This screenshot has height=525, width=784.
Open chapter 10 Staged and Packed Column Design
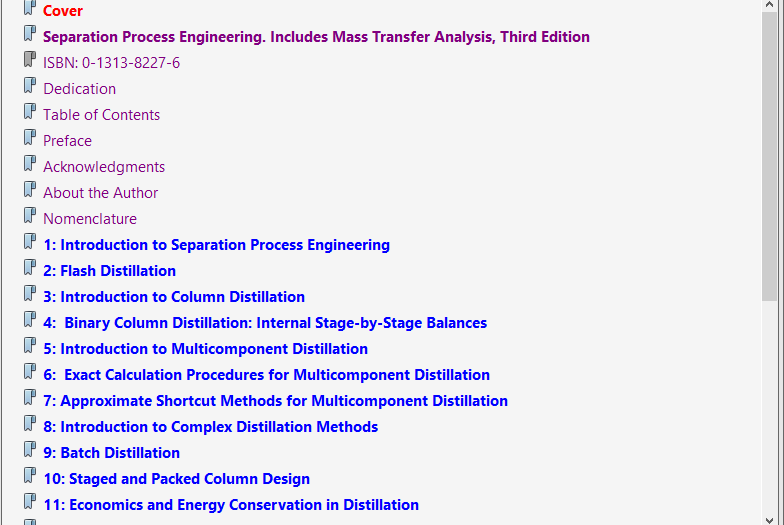point(176,479)
